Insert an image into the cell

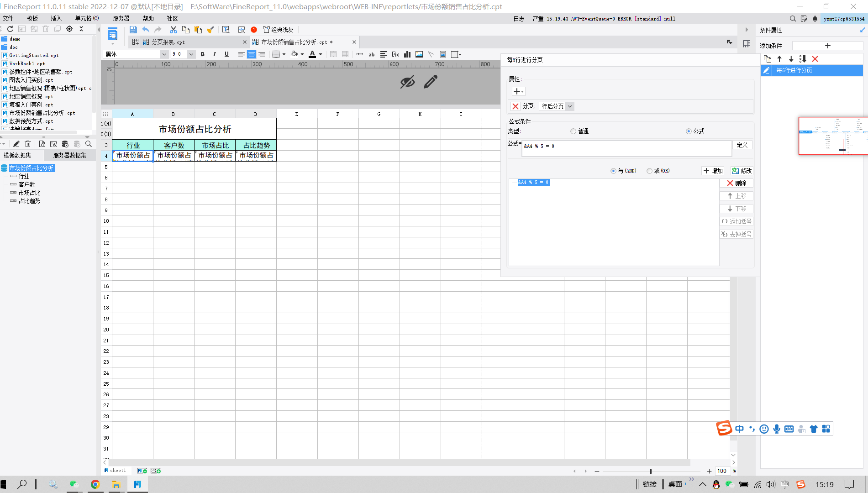[x=419, y=54]
